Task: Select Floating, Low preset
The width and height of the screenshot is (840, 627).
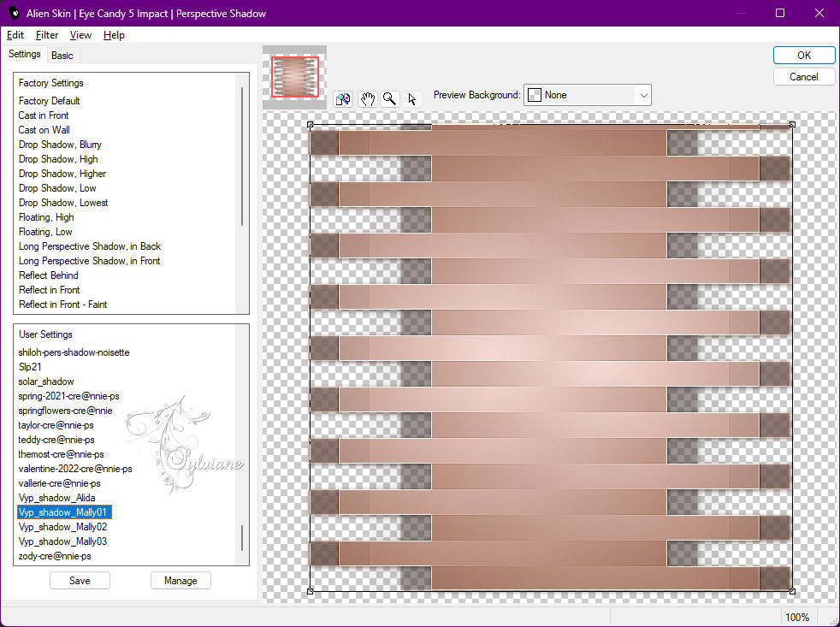Action: click(x=45, y=232)
